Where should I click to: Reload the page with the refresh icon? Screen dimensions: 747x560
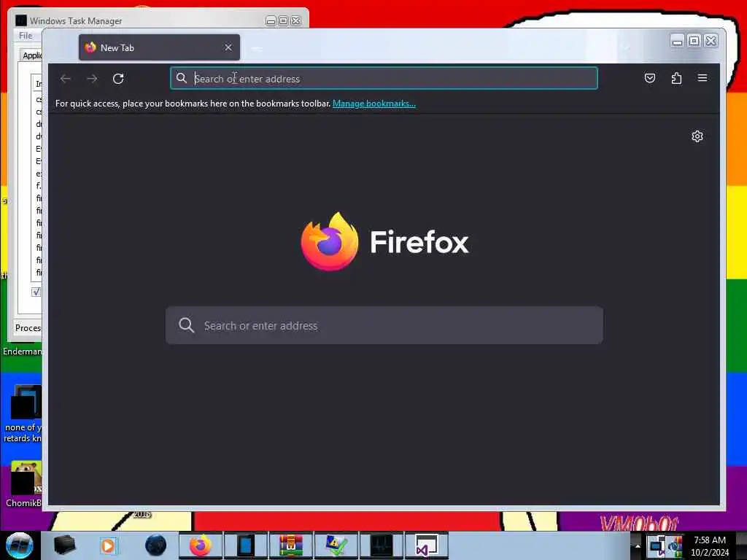tap(118, 79)
